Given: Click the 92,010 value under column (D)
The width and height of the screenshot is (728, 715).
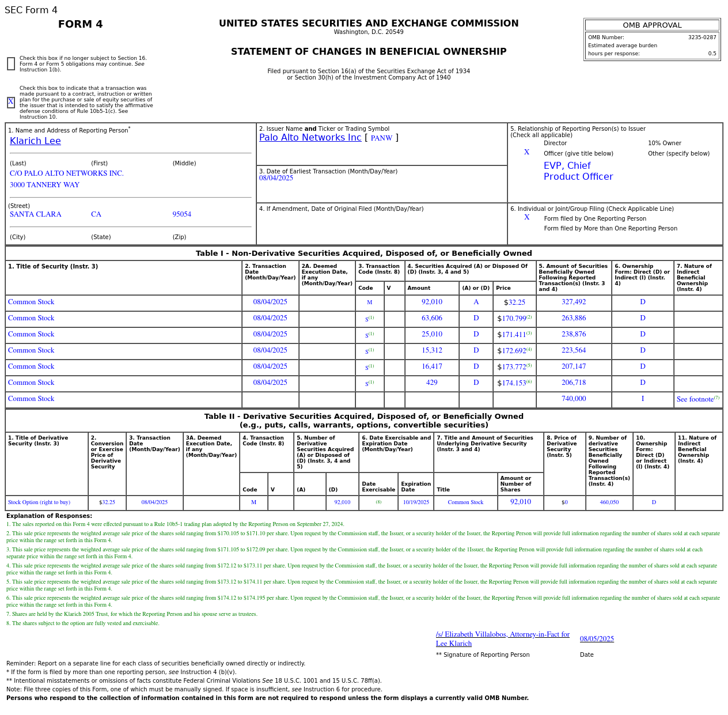Looking at the screenshot, I should click(342, 502).
